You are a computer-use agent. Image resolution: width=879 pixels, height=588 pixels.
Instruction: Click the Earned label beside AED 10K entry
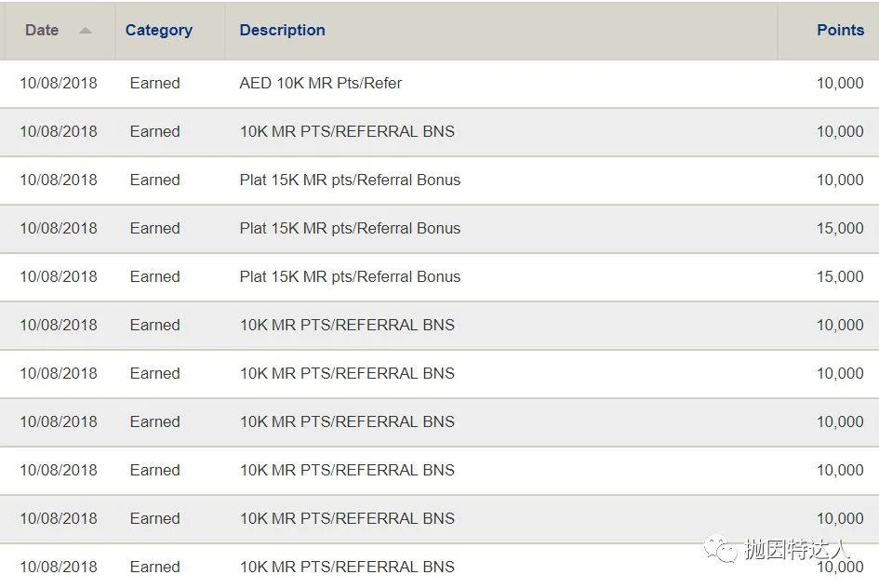point(154,83)
